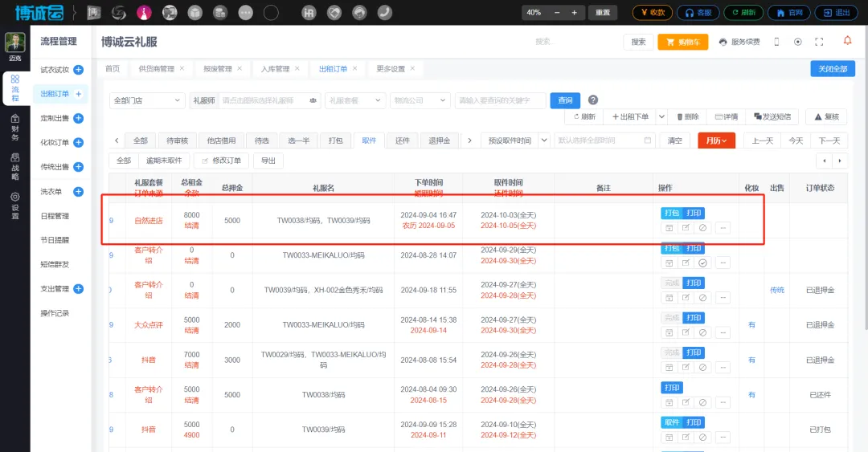Click plus icon next to 洗衣单
This screenshot has height=452, width=868.
(79, 192)
